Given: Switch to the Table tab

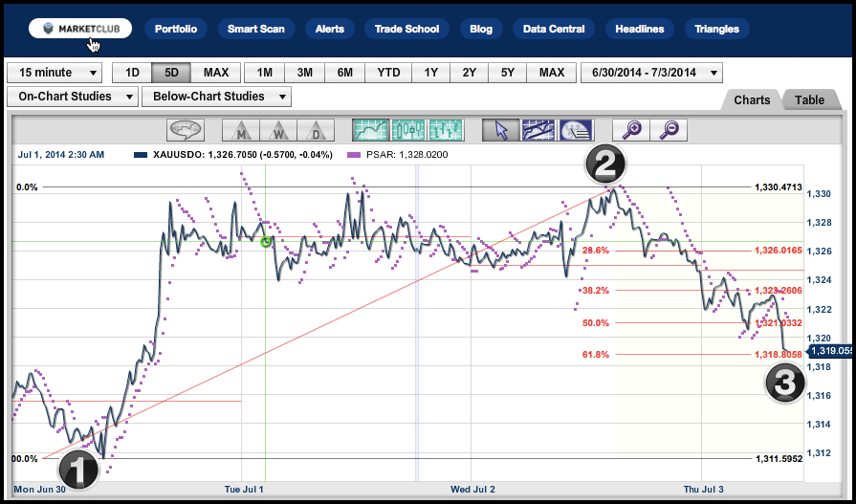Looking at the screenshot, I should (x=809, y=99).
